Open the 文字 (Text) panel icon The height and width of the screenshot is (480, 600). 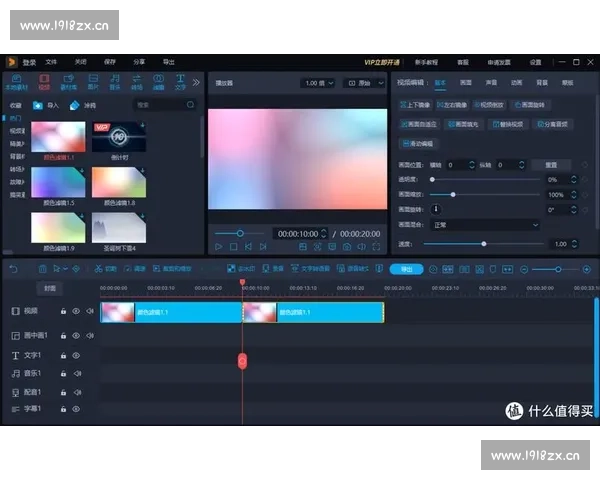click(181, 81)
